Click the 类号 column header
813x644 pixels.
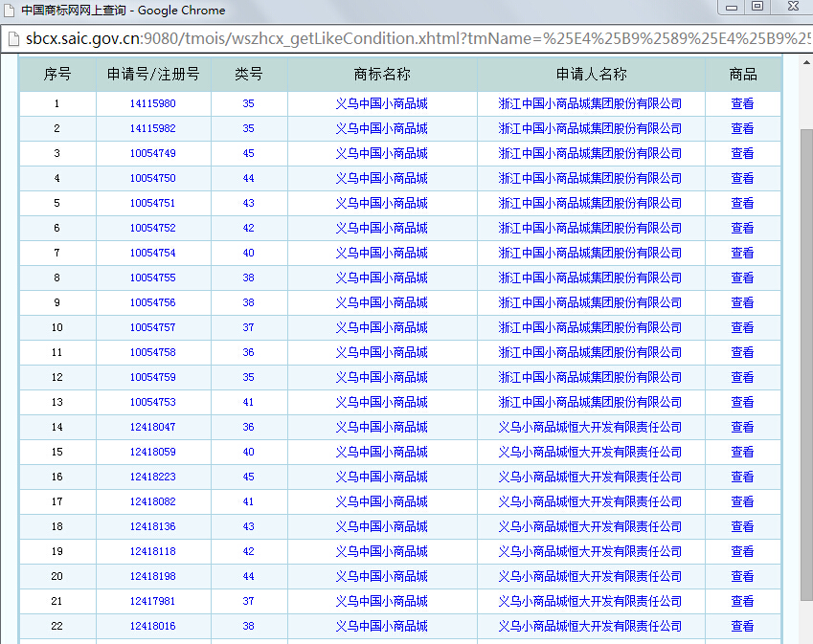coord(248,75)
